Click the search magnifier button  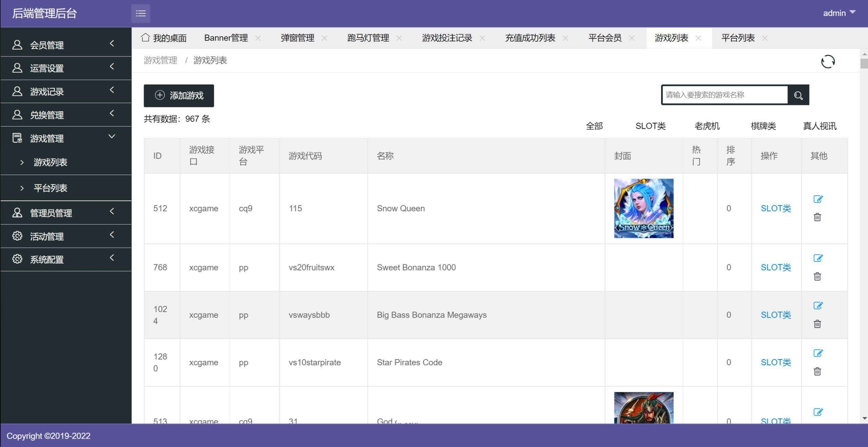tap(798, 95)
